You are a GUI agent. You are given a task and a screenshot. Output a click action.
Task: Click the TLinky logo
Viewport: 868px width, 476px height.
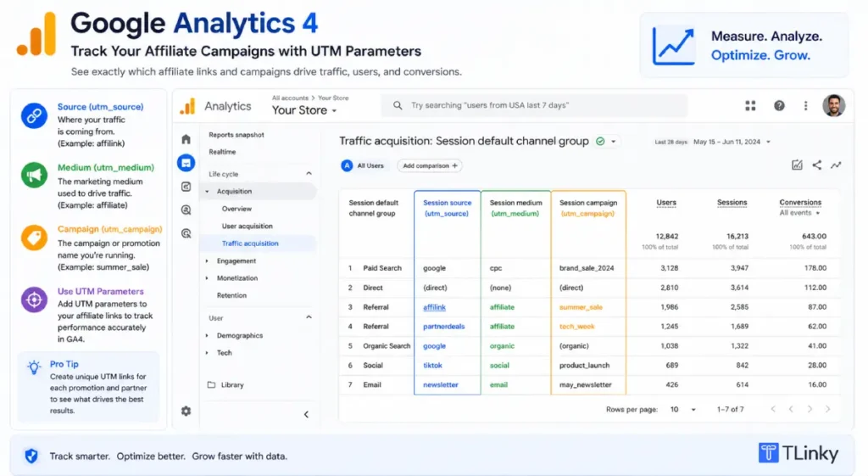point(798,453)
